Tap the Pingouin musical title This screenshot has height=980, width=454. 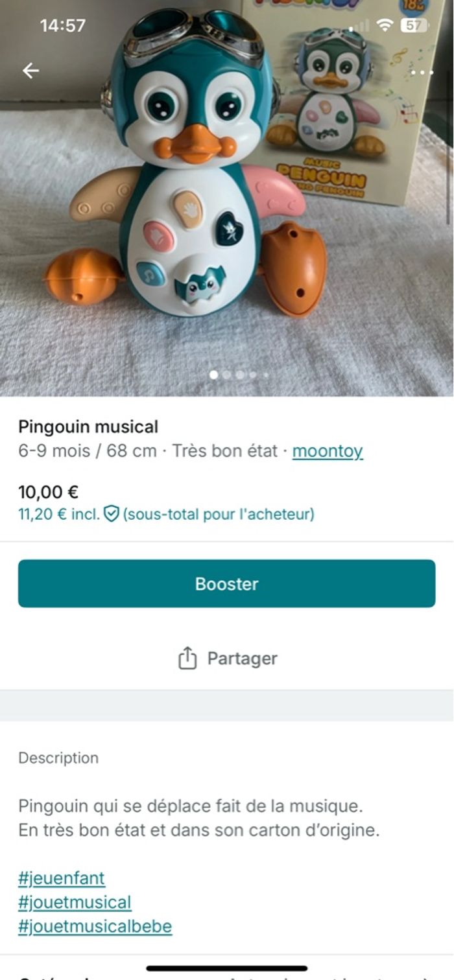(88, 426)
